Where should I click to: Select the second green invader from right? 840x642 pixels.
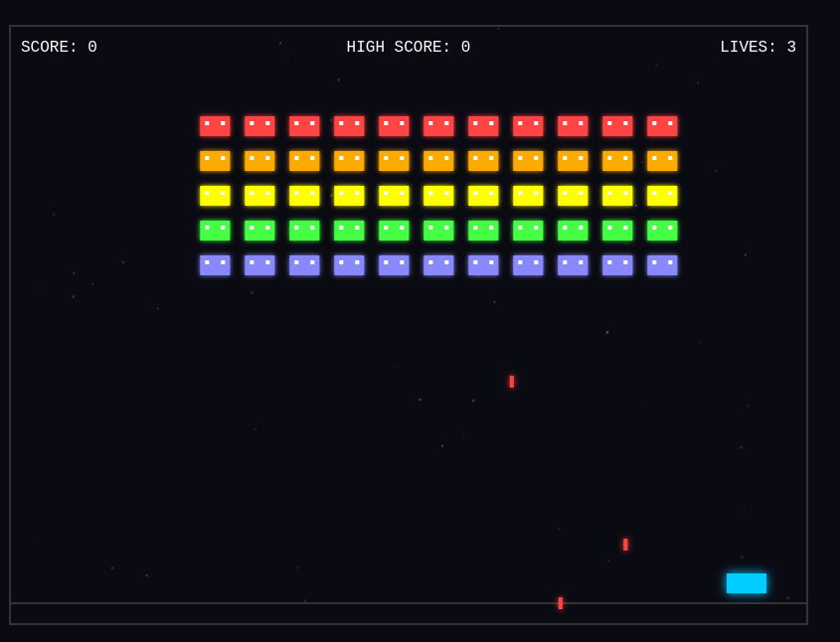(617, 231)
